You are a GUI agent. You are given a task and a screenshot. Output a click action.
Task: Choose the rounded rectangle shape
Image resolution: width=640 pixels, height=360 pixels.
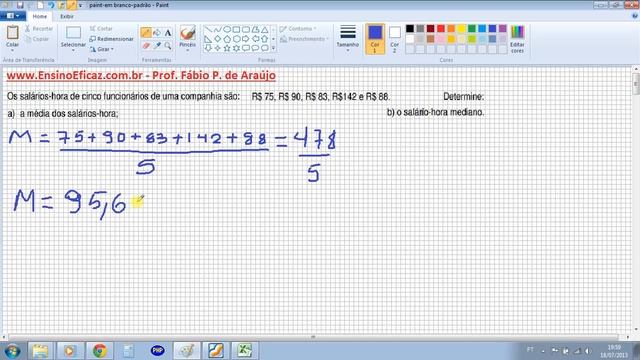[246, 30]
